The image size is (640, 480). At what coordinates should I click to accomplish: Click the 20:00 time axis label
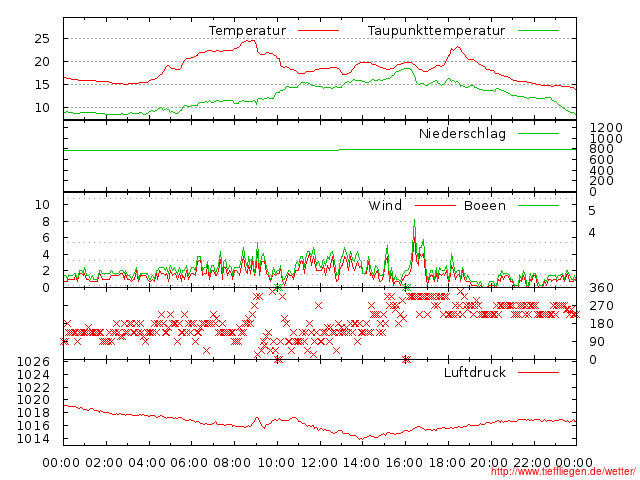(x=489, y=463)
